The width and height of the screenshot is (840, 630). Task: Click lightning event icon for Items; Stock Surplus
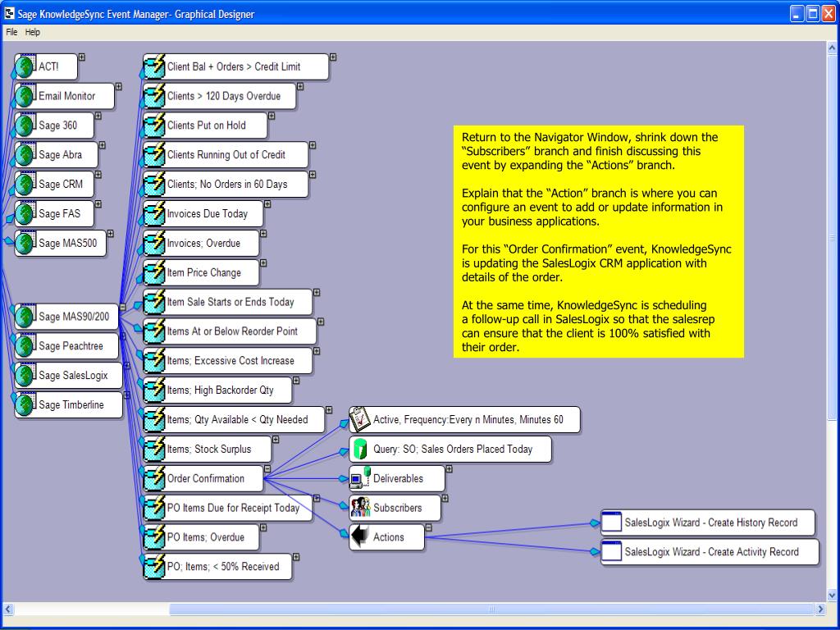coord(154,449)
